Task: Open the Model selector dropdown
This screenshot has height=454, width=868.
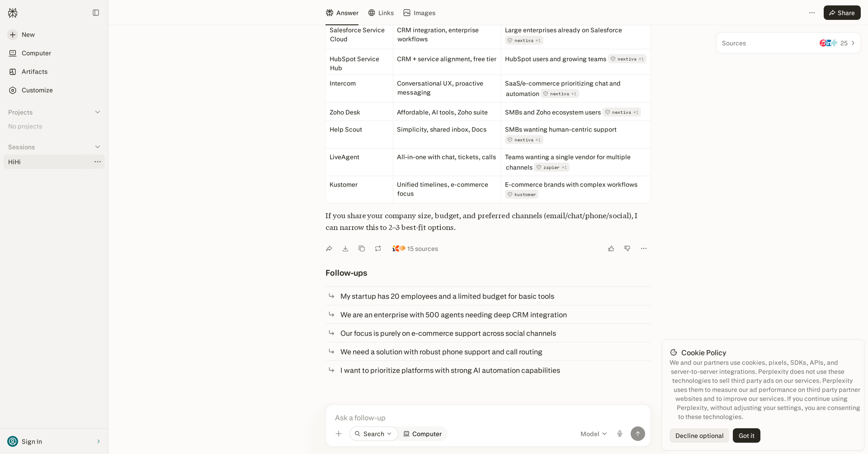Action: click(x=594, y=434)
